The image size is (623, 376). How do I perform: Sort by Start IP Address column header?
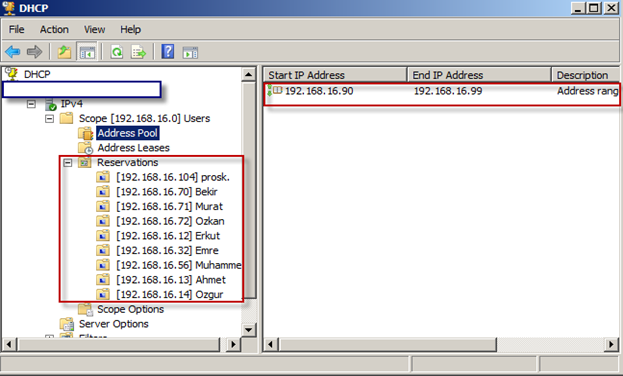click(335, 75)
